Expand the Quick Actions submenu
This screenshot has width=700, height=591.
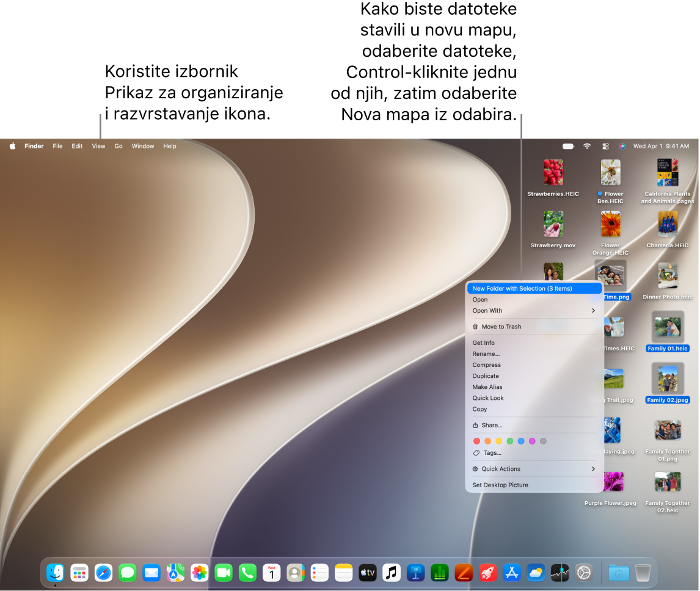[534, 469]
